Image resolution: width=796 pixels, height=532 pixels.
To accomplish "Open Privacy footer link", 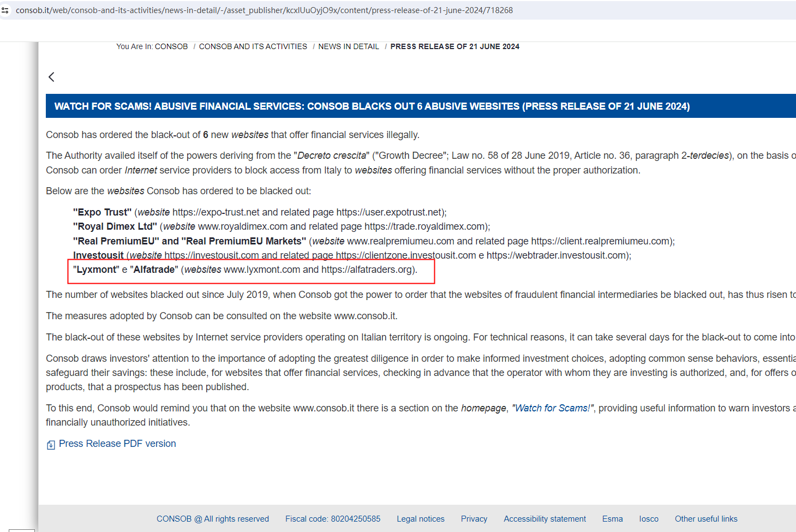I will pos(474,519).
